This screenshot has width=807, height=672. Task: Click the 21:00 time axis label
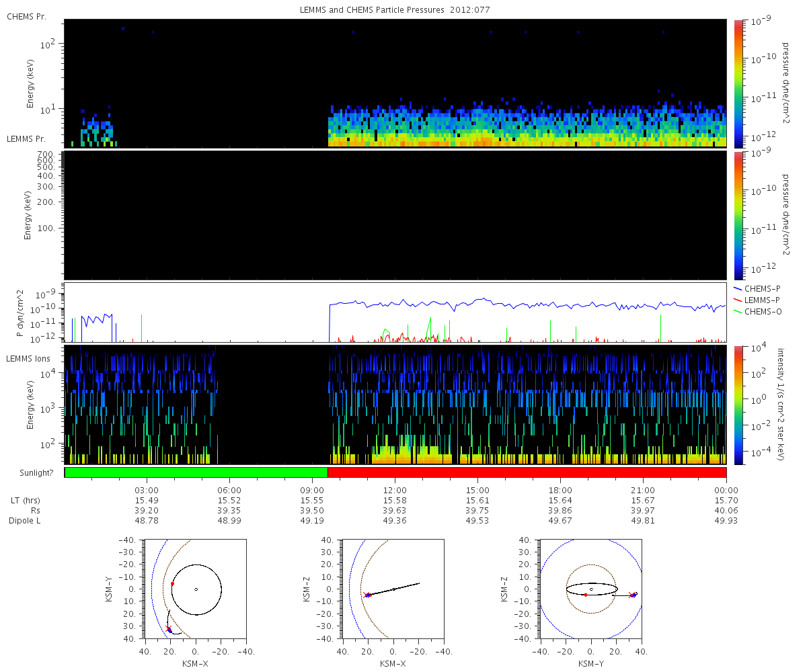[x=644, y=491]
